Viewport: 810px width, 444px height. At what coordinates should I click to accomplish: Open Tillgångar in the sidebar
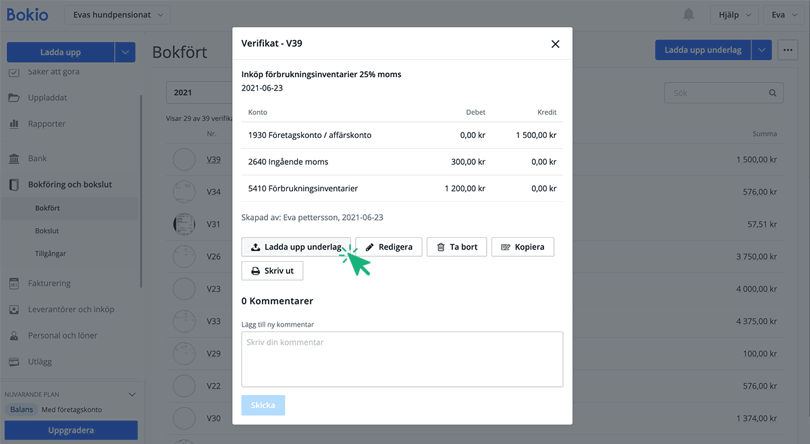[50, 254]
